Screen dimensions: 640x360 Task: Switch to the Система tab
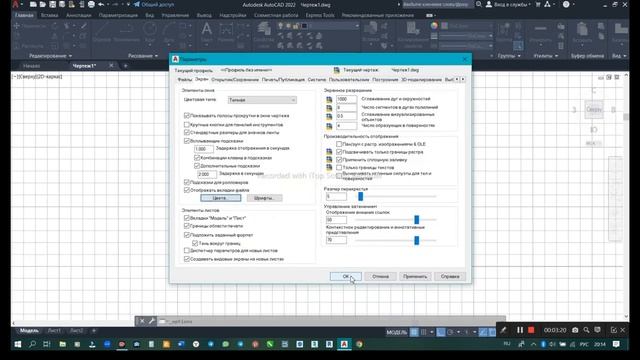pyautogui.click(x=317, y=80)
